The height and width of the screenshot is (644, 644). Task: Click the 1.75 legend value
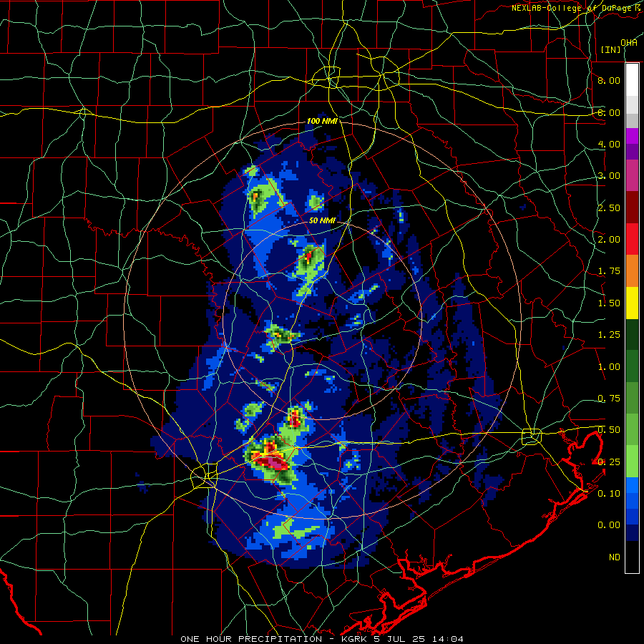point(609,271)
